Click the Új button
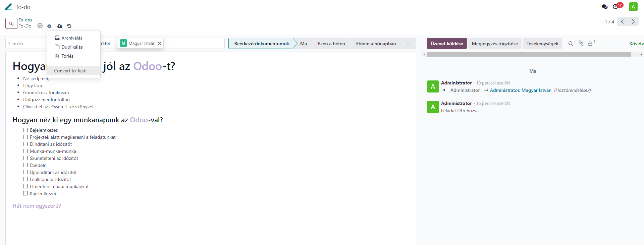This screenshot has height=245, width=644. (11, 23)
